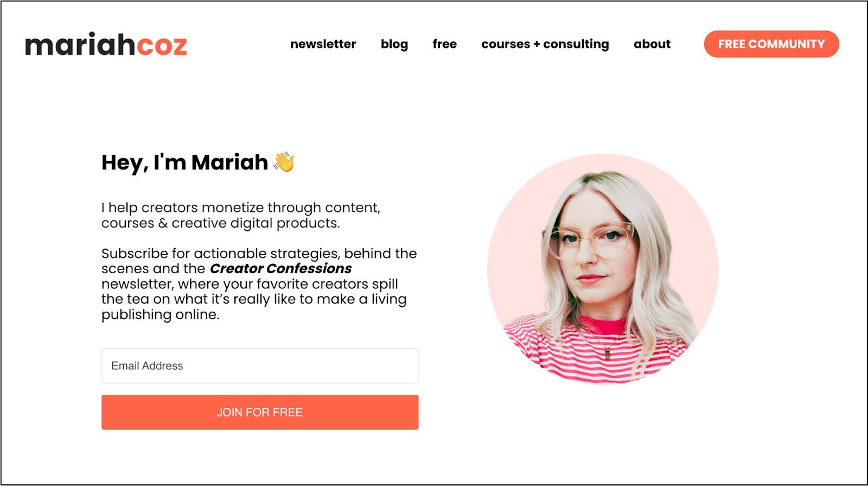
Task: Click Mariah's circular profile photo
Action: pyautogui.click(x=603, y=269)
